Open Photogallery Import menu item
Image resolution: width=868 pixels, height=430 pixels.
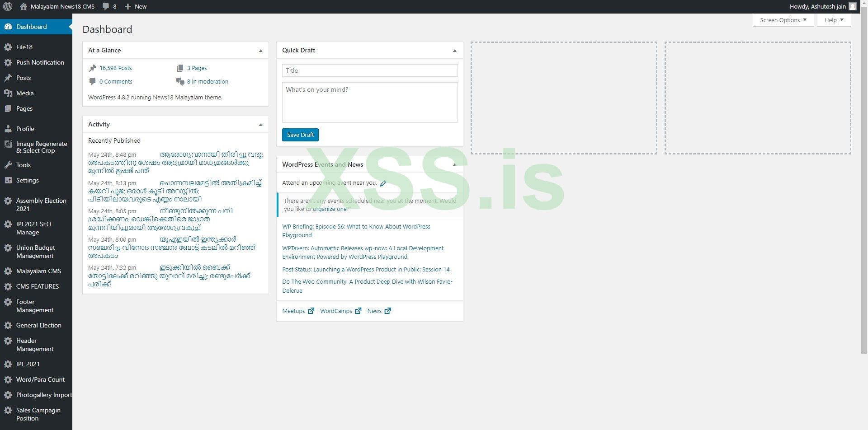[x=36, y=395]
